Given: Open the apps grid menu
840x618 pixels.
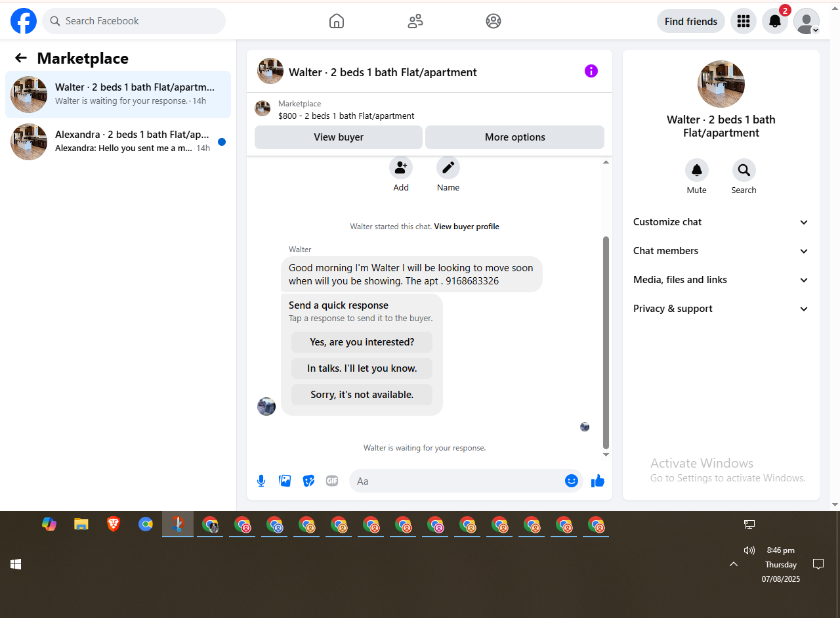Looking at the screenshot, I should [744, 21].
